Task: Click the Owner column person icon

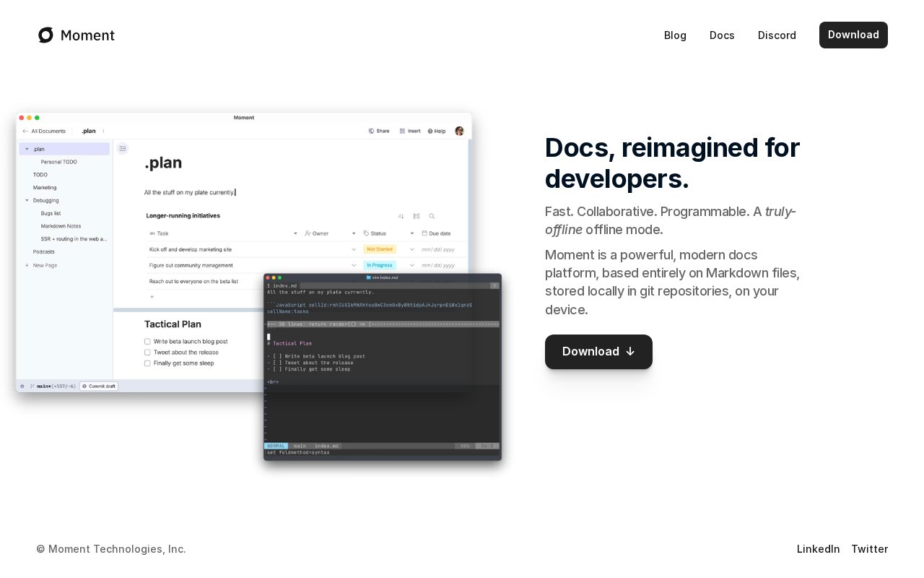Action: point(308,233)
